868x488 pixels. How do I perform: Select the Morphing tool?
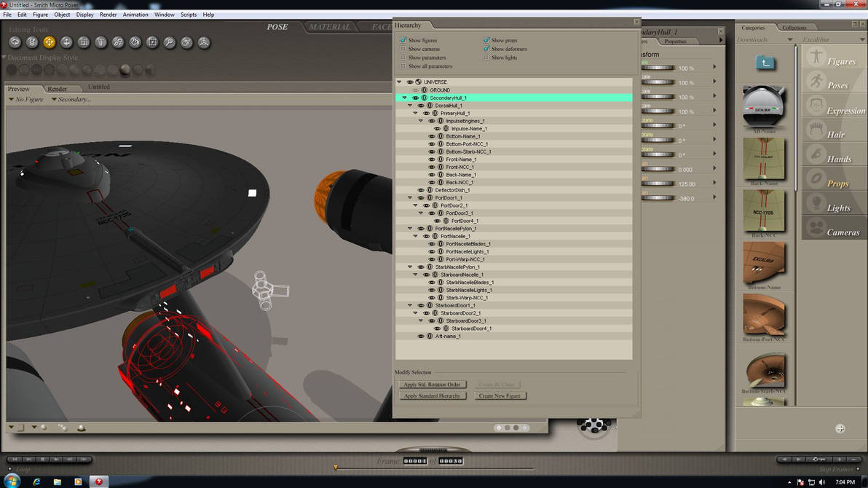pos(186,42)
